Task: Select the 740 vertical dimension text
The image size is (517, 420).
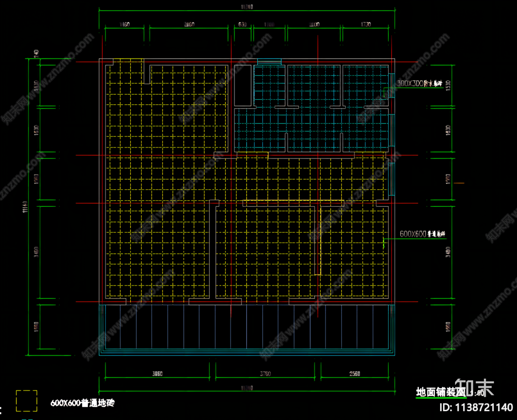Action: click(x=36, y=54)
